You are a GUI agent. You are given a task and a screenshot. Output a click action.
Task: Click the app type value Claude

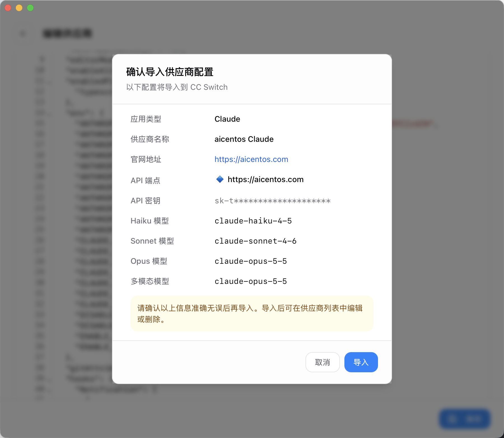coord(227,119)
